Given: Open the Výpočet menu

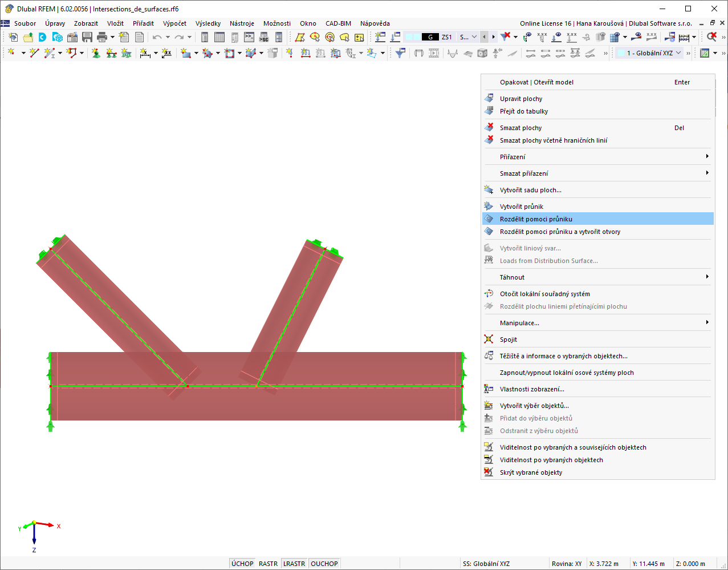Looking at the screenshot, I should pos(174,23).
